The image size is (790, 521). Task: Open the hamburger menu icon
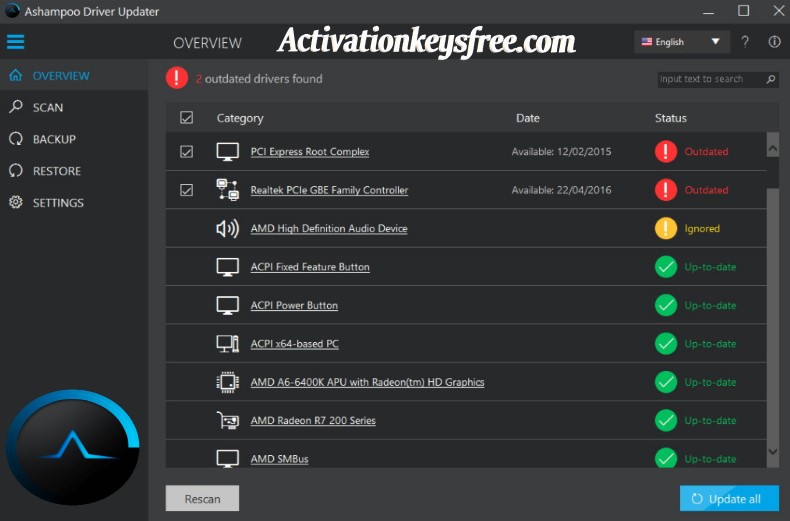pos(15,42)
